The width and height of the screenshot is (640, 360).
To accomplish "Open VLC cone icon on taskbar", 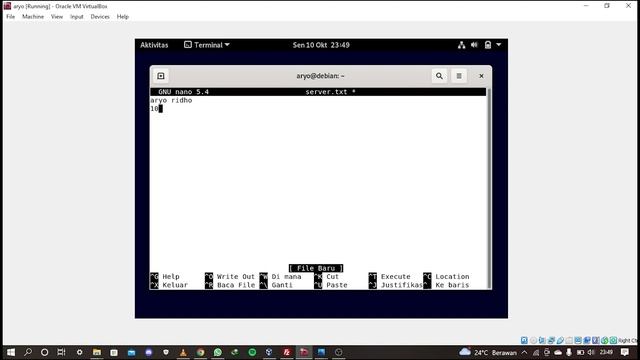I will pyautogui.click(x=183, y=352).
